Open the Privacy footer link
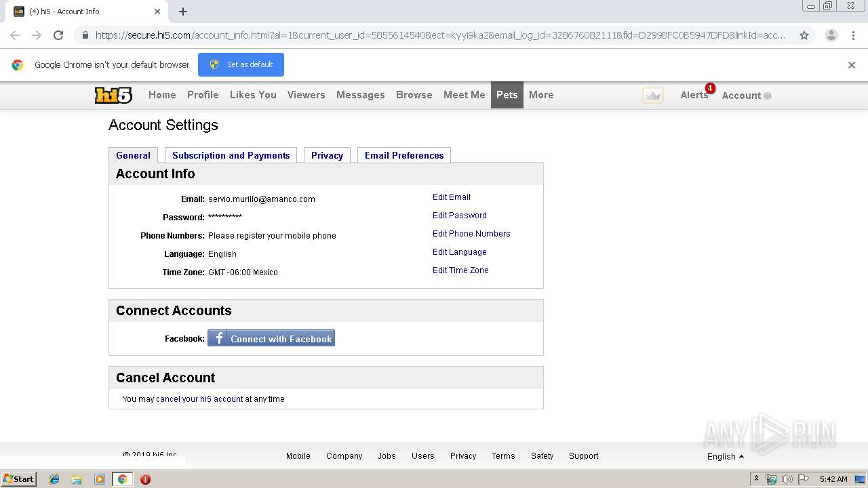 tap(463, 456)
